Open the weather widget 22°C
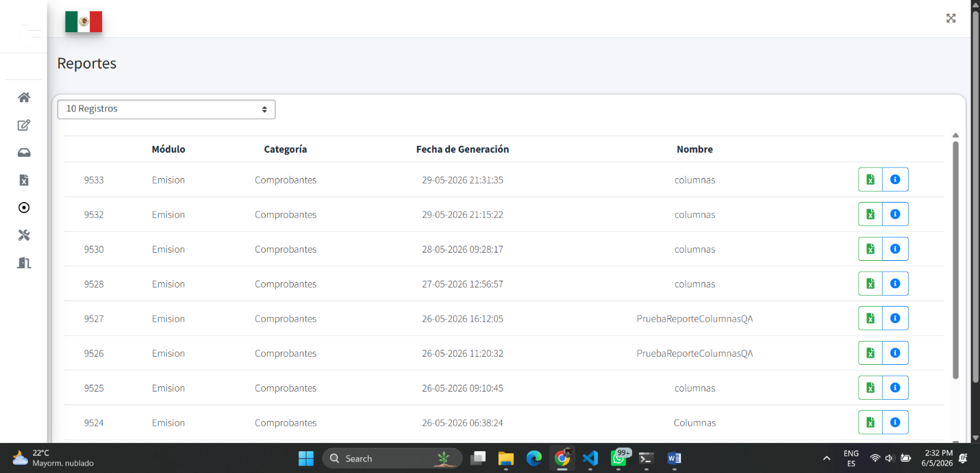Screen dimensions: 980x473 tap(53, 458)
